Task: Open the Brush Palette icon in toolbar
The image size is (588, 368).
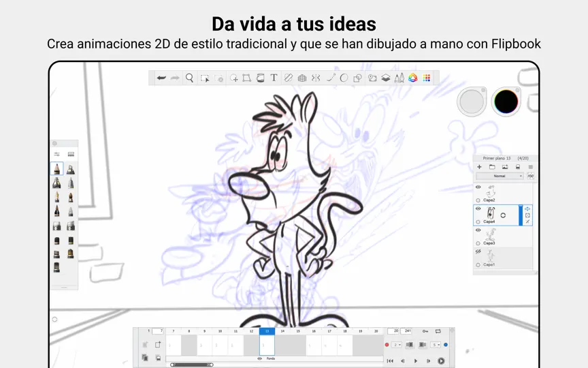Action: tap(399, 78)
